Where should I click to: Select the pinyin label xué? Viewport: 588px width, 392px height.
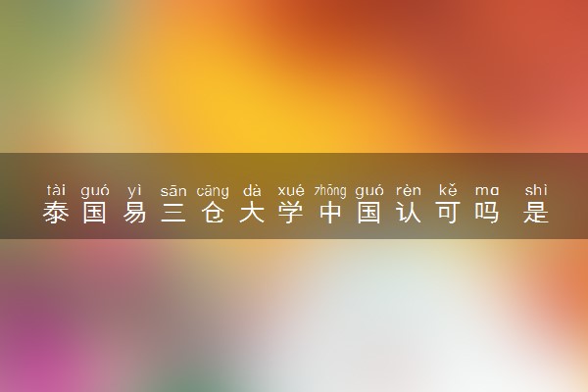coord(291,190)
